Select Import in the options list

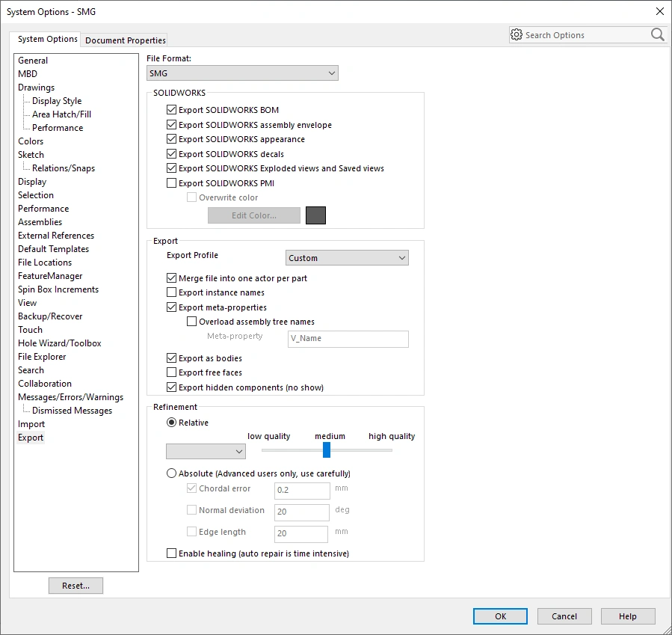pos(31,424)
